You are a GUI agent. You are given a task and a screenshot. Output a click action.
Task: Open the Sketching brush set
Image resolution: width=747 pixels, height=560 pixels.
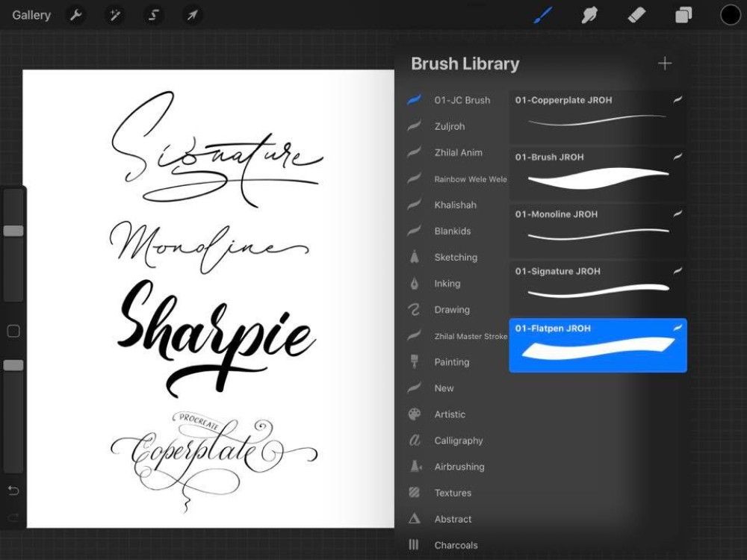(x=455, y=257)
